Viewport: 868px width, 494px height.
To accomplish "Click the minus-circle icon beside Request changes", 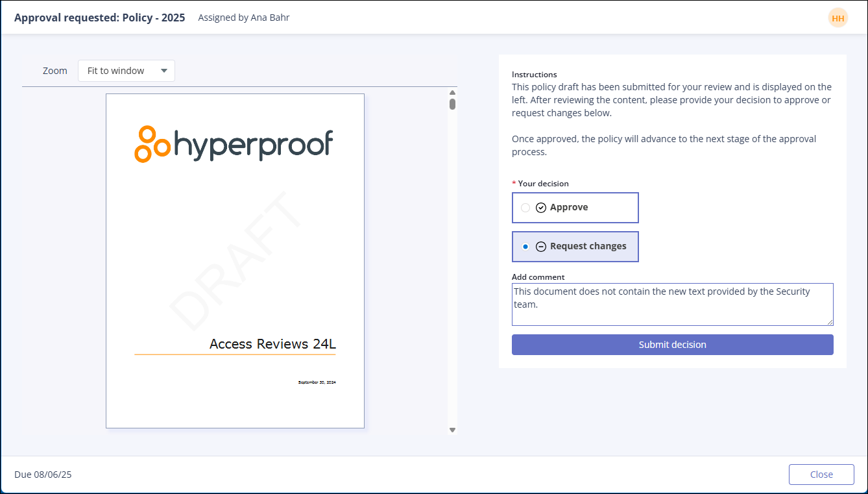I will pyautogui.click(x=541, y=247).
